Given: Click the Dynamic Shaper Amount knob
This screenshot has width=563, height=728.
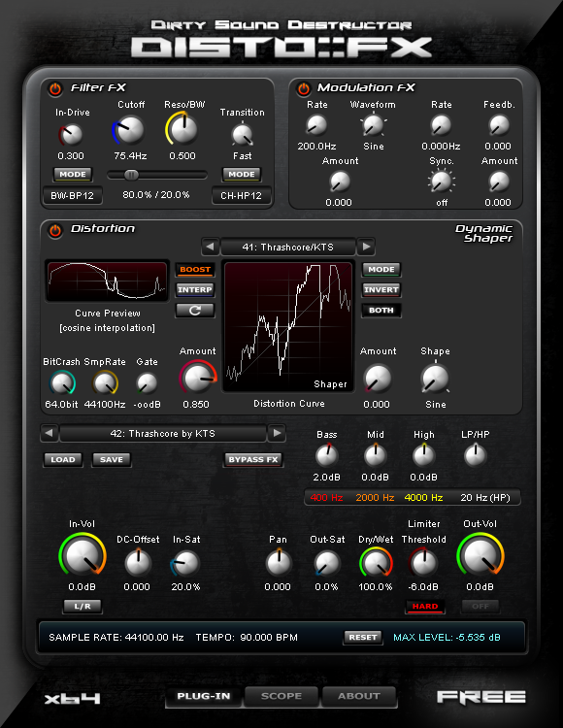Looking at the screenshot, I should coord(378,378).
